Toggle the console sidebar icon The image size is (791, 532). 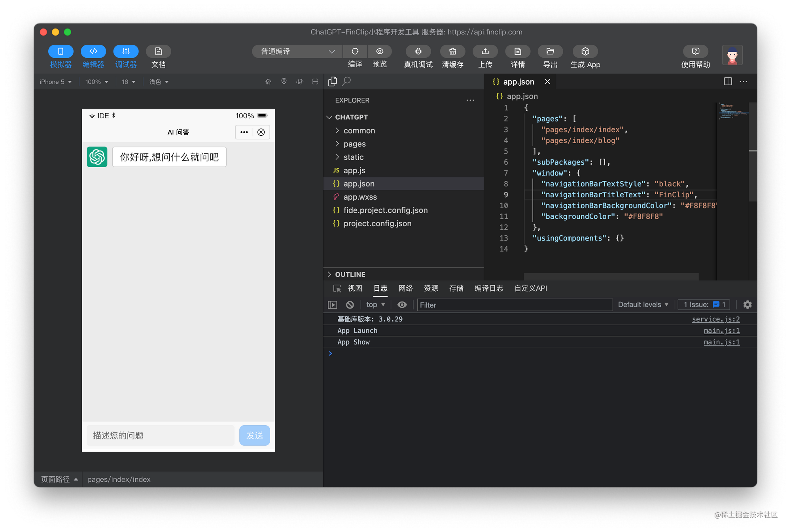click(x=333, y=305)
